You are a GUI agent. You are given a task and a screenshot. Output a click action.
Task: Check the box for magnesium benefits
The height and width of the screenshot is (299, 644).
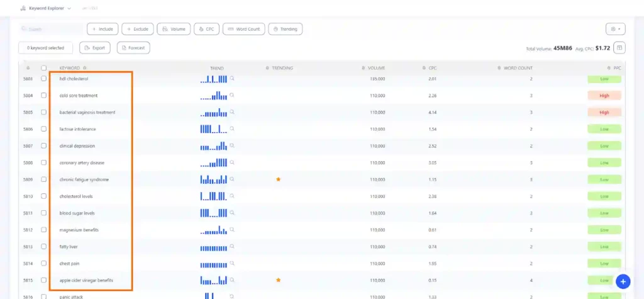44,230
